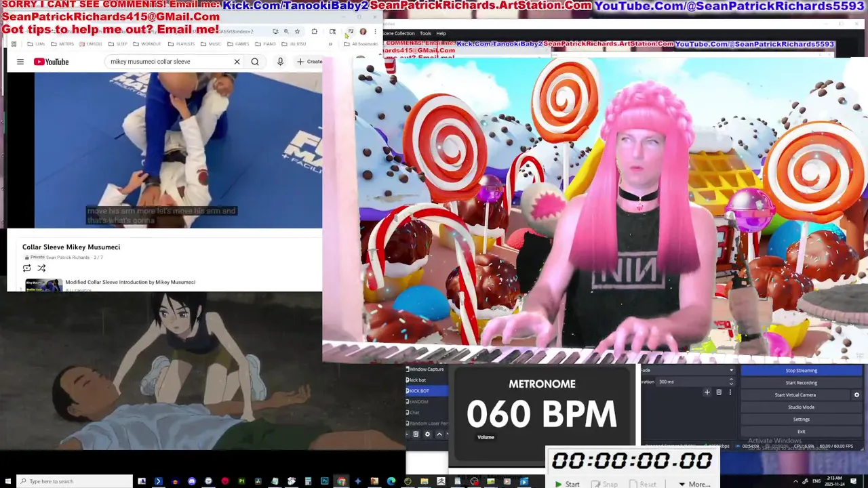Enter OBS Studio Mode
This screenshot has width=868, height=488.
(x=801, y=407)
